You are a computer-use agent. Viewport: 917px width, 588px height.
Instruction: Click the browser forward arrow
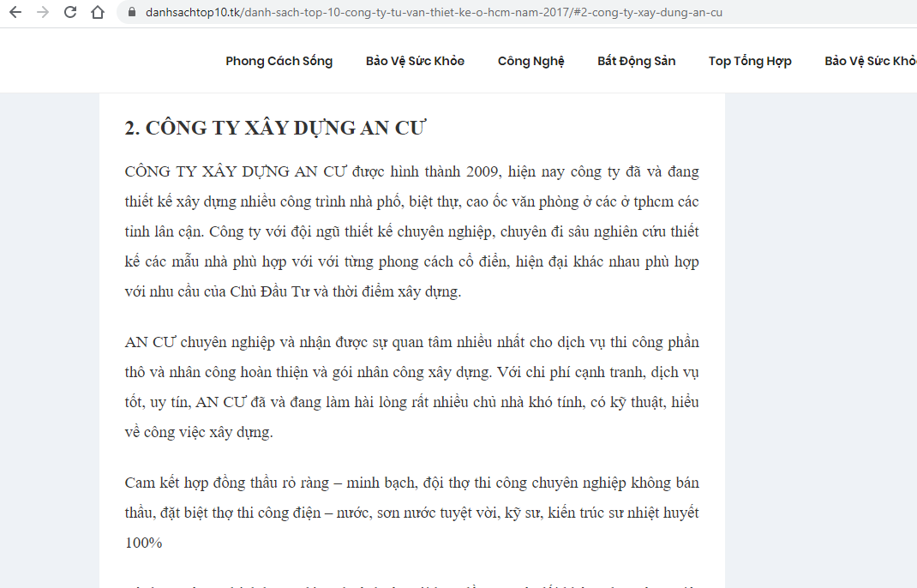pyautogui.click(x=43, y=13)
